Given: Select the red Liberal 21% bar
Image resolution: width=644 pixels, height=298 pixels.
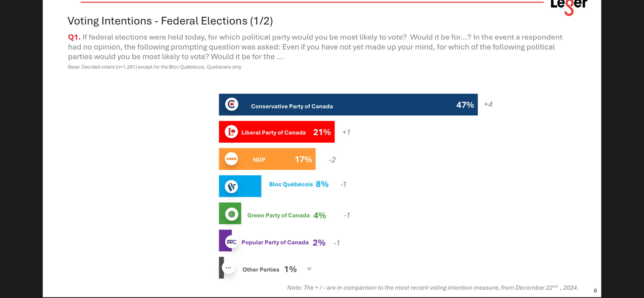Looking at the screenshot, I should pyautogui.click(x=277, y=132).
